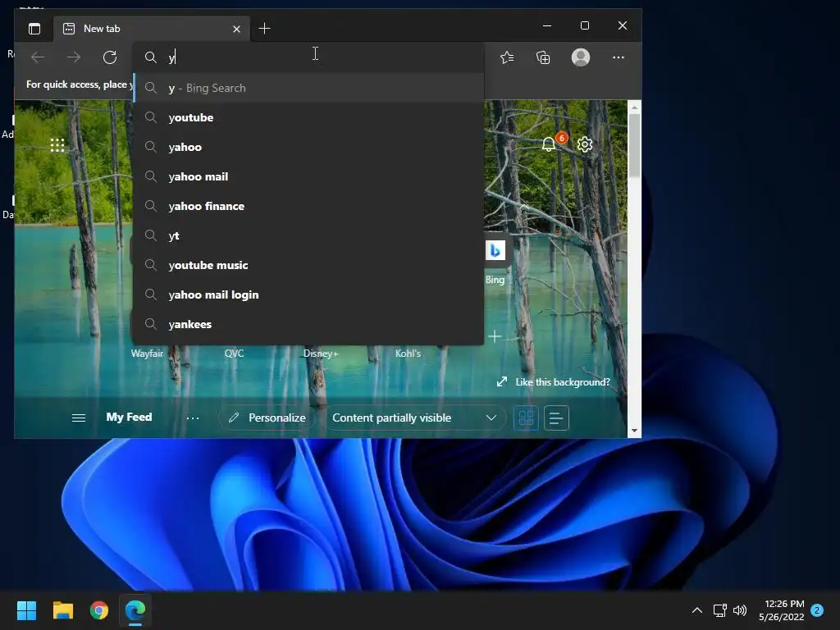Select the 'yankees' suggestion
840x630 pixels.
click(308, 324)
